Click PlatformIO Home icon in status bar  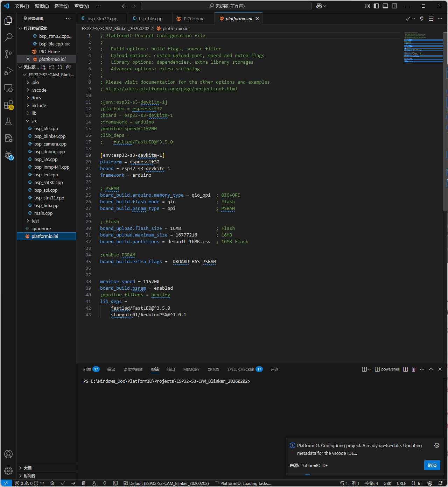[52, 483]
